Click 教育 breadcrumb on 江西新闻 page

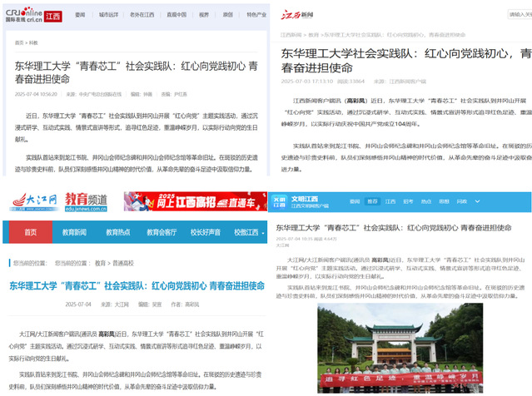(313, 35)
